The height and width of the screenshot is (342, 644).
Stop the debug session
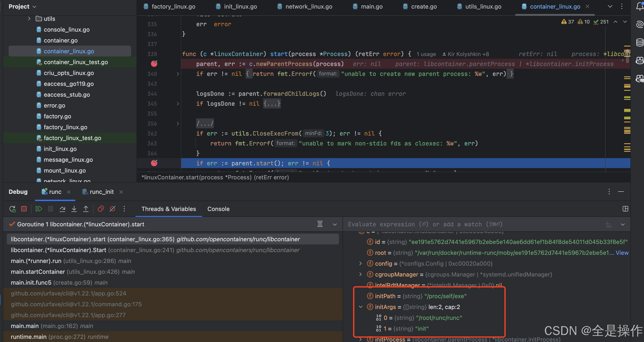[x=24, y=209]
